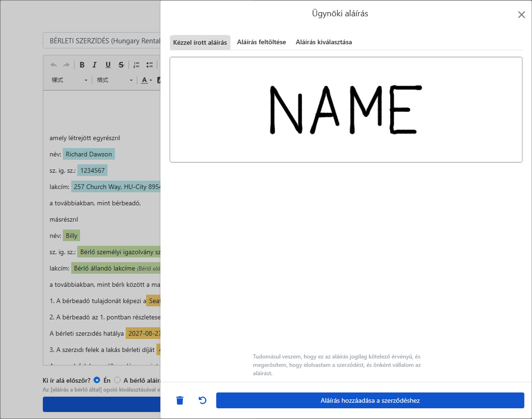Select the A bérlő aláír radio button
The width and height of the screenshot is (532, 419).
pyautogui.click(x=117, y=380)
